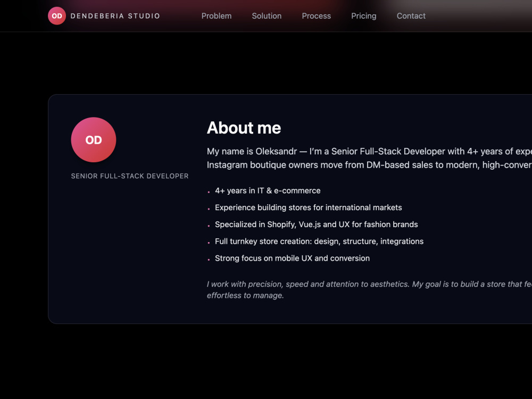Select 'Experience building stores for international markets' line
This screenshot has height=399, width=532.
click(x=309, y=207)
